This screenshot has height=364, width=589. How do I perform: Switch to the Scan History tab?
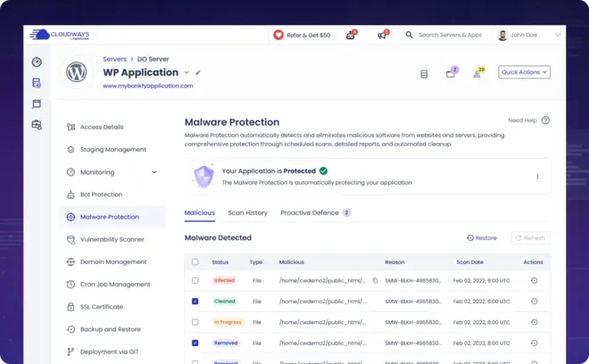coord(247,212)
